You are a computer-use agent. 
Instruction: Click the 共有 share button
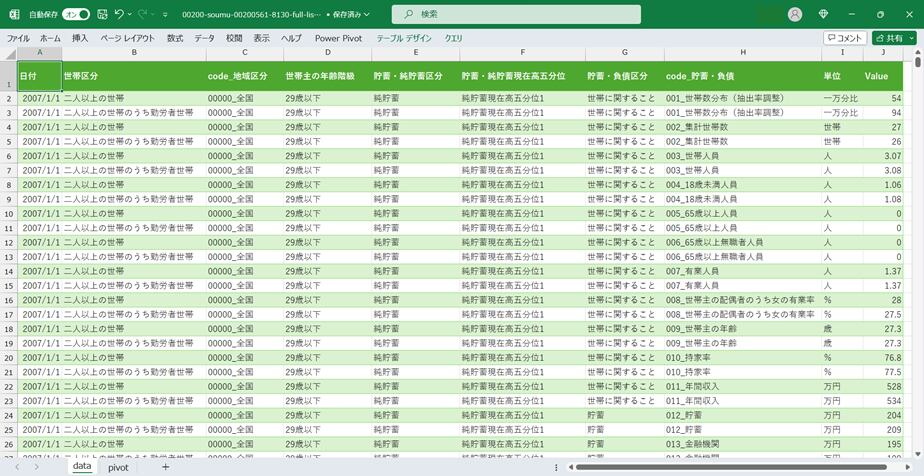coord(893,38)
